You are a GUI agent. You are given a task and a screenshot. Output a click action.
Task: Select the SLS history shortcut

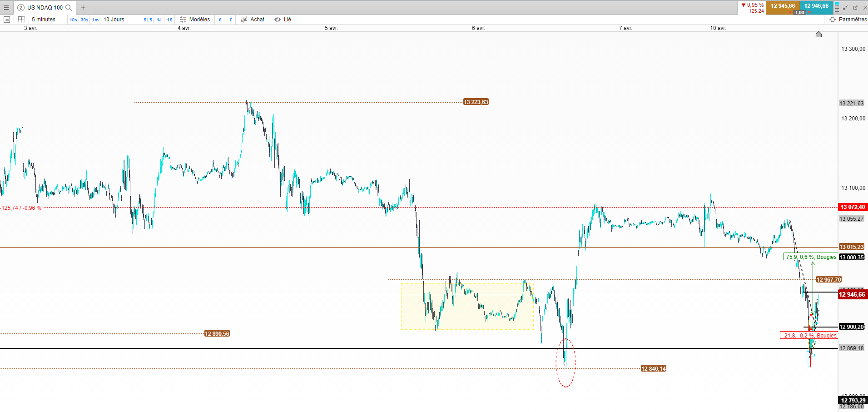[x=148, y=20]
